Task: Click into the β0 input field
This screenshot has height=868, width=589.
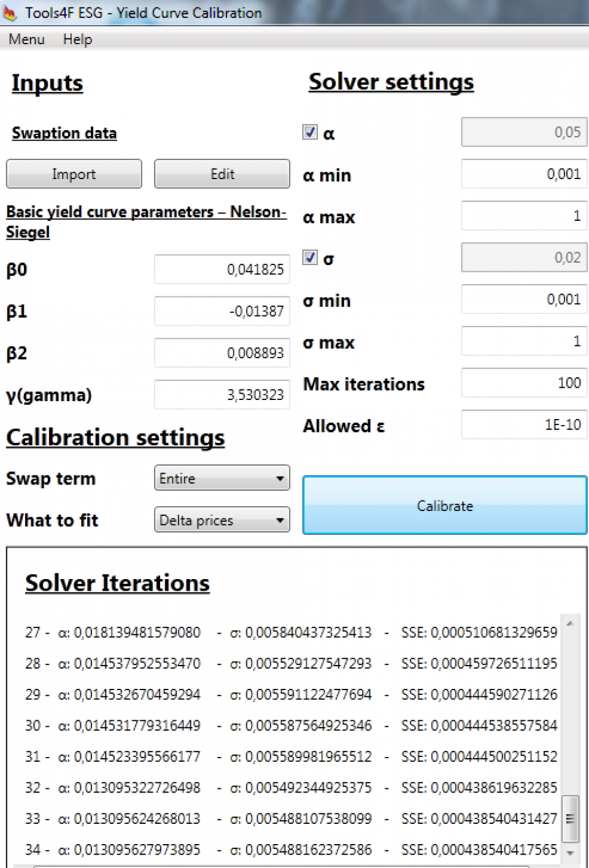Action: 221,269
